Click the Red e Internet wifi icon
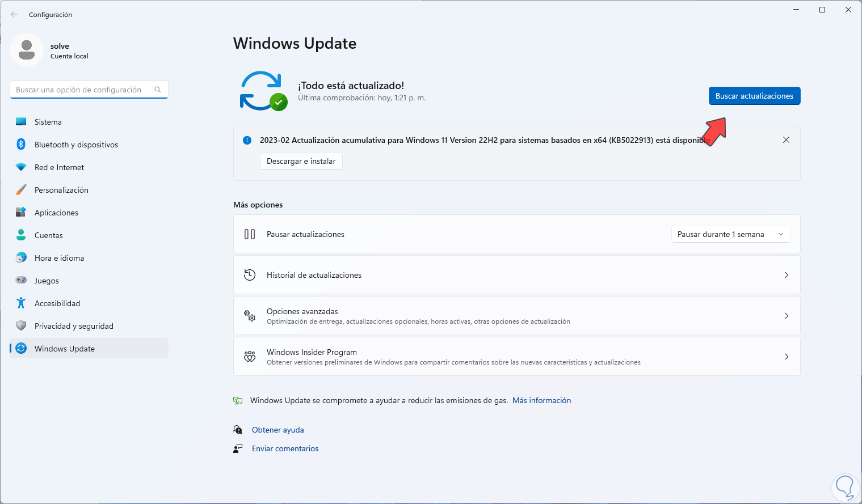Viewport: 862px width, 504px height. (x=21, y=167)
